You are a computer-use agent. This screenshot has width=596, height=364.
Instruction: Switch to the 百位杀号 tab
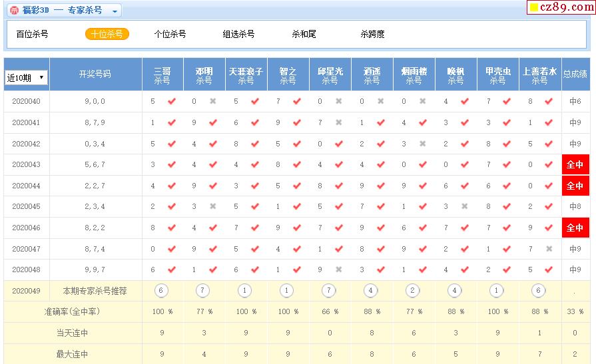click(32, 34)
